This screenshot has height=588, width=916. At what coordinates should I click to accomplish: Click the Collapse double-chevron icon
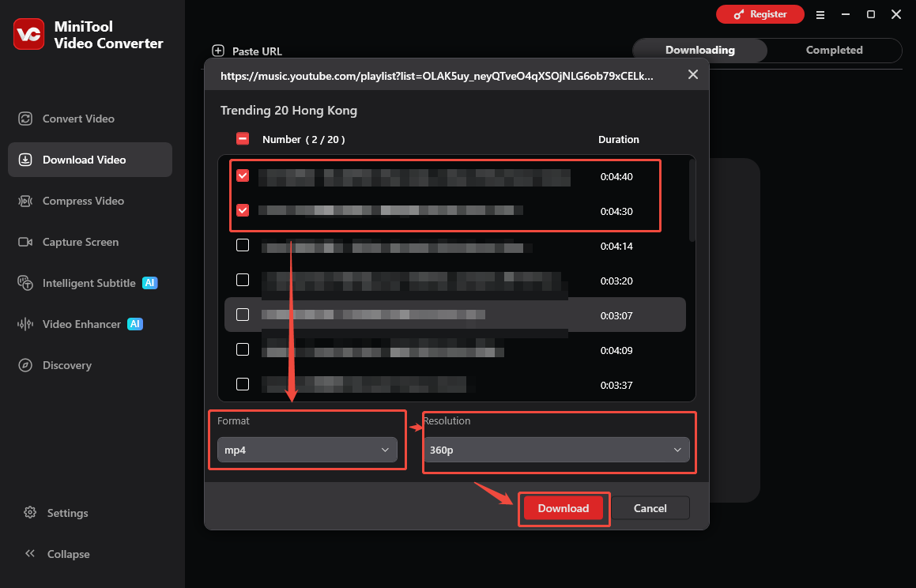(30, 553)
